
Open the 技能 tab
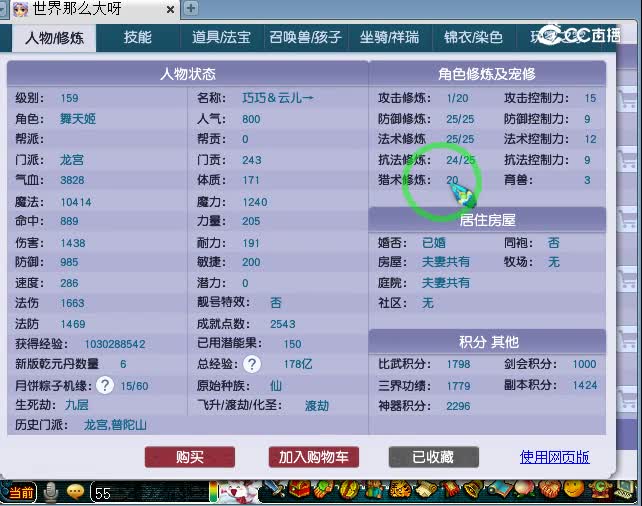[x=138, y=38]
